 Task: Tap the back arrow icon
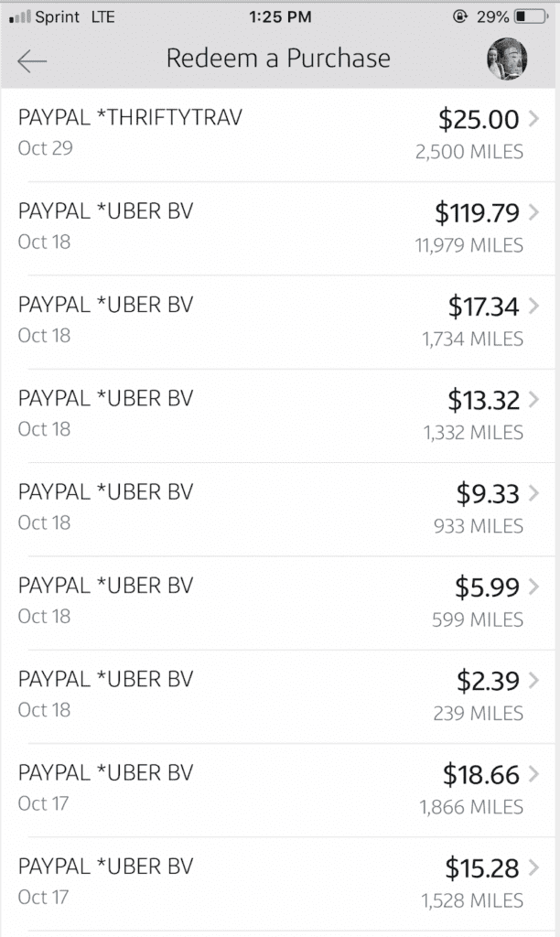(x=32, y=60)
